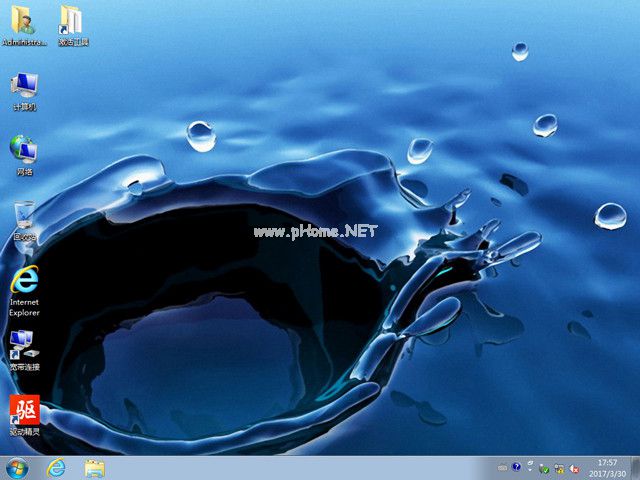The height and width of the screenshot is (480, 640).
Task: Open the network warning tray icon
Action: click(559, 469)
